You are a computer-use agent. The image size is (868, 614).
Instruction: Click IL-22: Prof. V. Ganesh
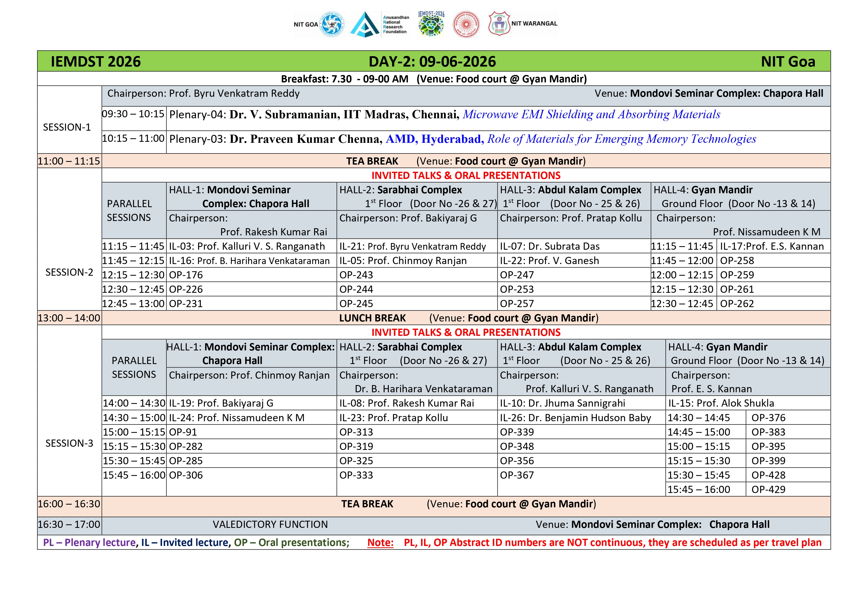pyautogui.click(x=549, y=261)
